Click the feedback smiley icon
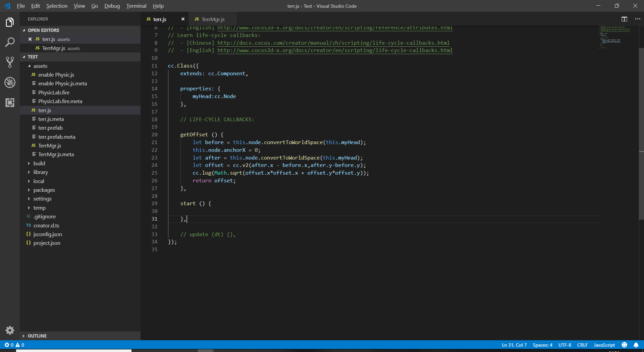Screen dimensions: 644x352 pos(624,345)
